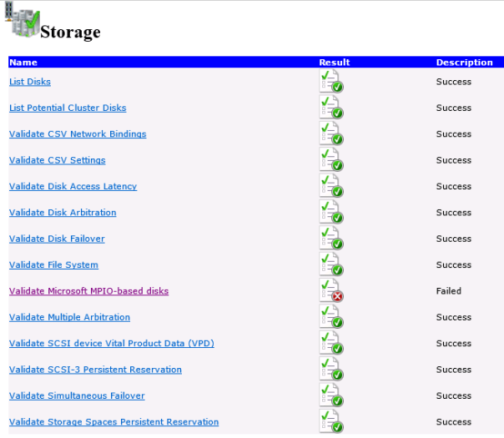This screenshot has width=504, height=438.
Task: Open Validate SCSI-3 Persistent Reservation link
Action: pyautogui.click(x=95, y=370)
